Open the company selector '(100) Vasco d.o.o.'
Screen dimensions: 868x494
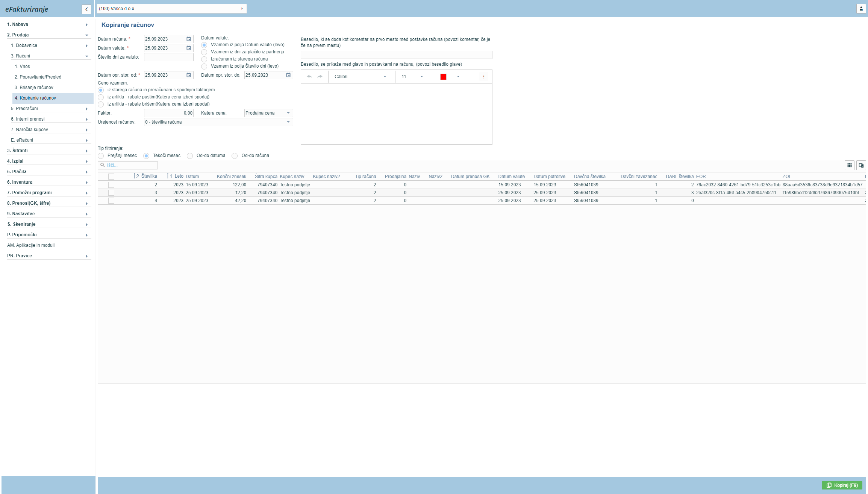(172, 9)
